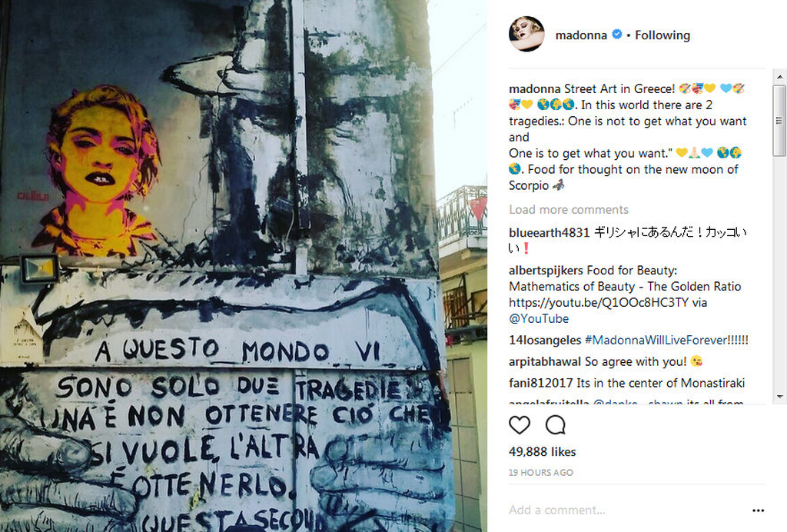
Task: Open blueearth4831's profile
Action: pos(549,232)
